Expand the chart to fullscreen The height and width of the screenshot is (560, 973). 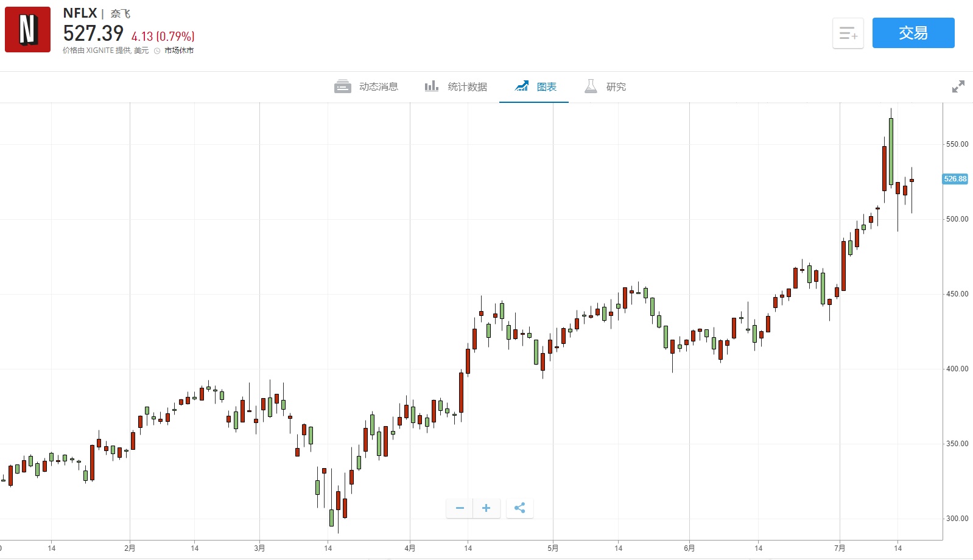click(x=958, y=86)
